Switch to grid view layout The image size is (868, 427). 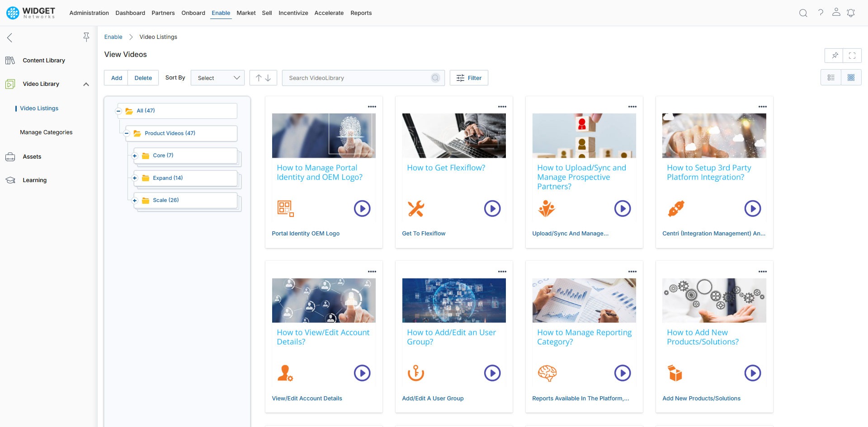(851, 78)
